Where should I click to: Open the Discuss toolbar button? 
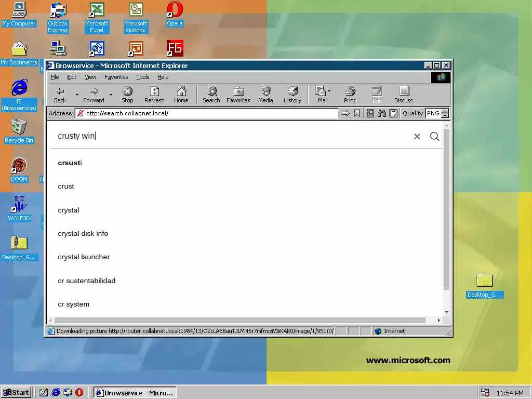(x=403, y=95)
